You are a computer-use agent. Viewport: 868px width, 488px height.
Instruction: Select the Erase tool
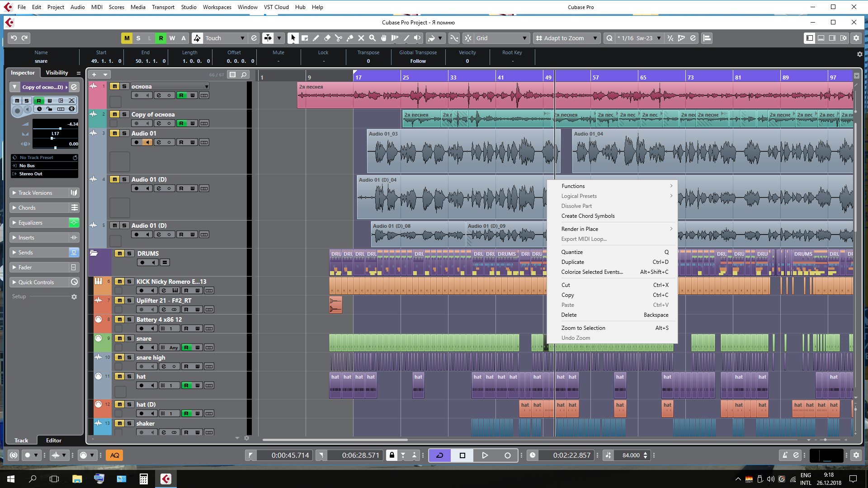(327, 38)
